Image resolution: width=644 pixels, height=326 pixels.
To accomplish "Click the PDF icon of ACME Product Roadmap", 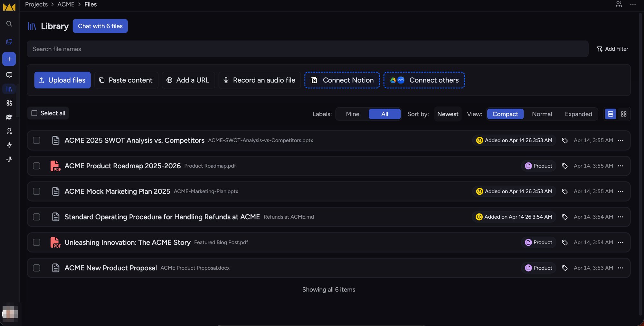I will point(55,166).
